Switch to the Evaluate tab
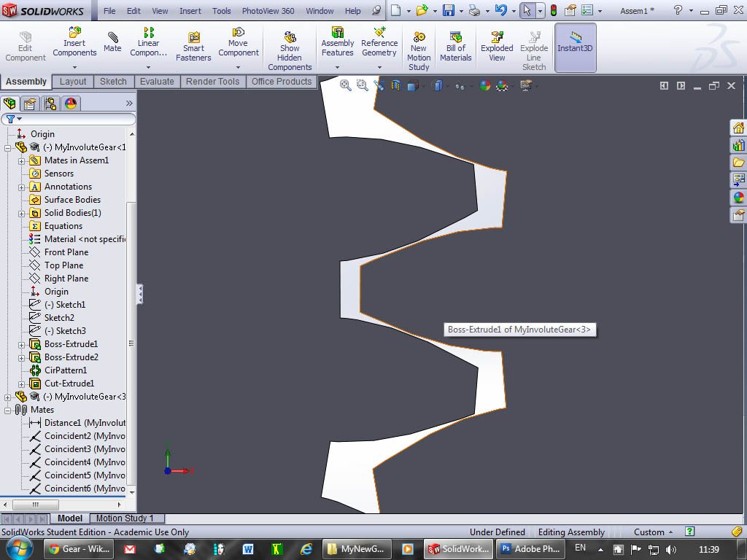Image resolution: width=747 pixels, height=560 pixels. (x=157, y=82)
